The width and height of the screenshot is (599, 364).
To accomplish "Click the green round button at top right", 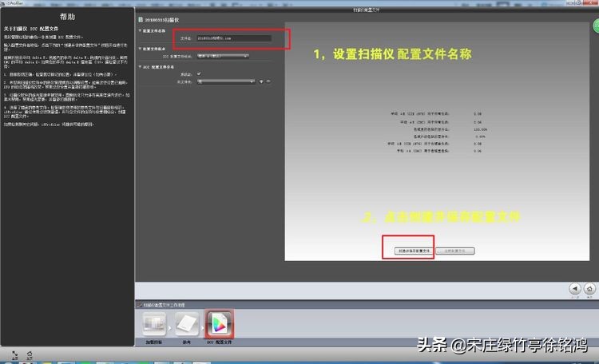I will [x=596, y=26].
